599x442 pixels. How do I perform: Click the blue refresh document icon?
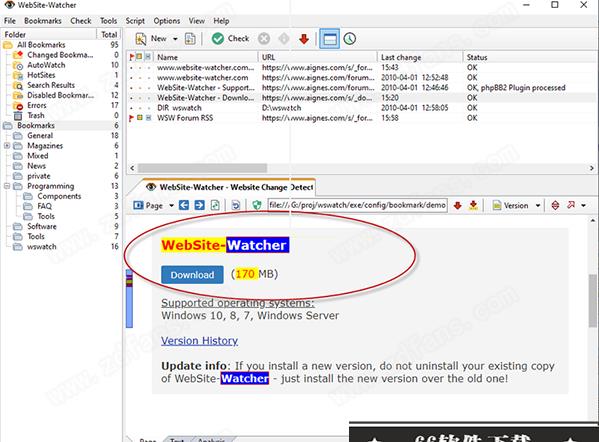[x=236, y=206]
